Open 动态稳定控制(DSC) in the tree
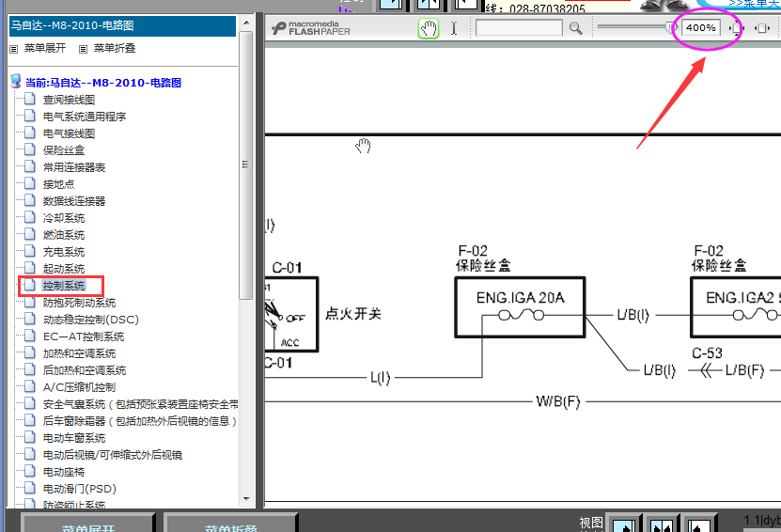 click(90, 320)
